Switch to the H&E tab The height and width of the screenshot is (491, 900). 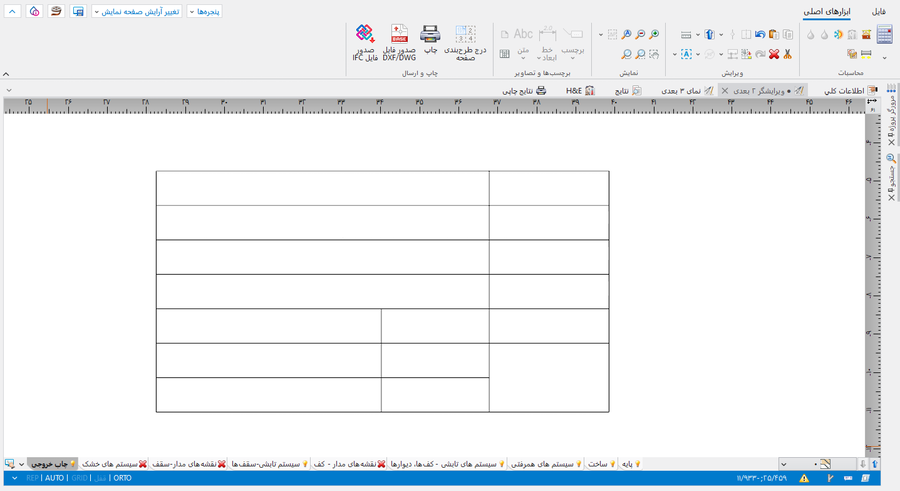point(580,91)
